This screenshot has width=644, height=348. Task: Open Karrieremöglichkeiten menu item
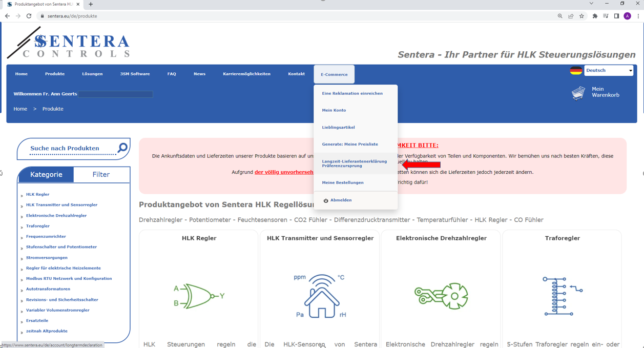tap(246, 74)
